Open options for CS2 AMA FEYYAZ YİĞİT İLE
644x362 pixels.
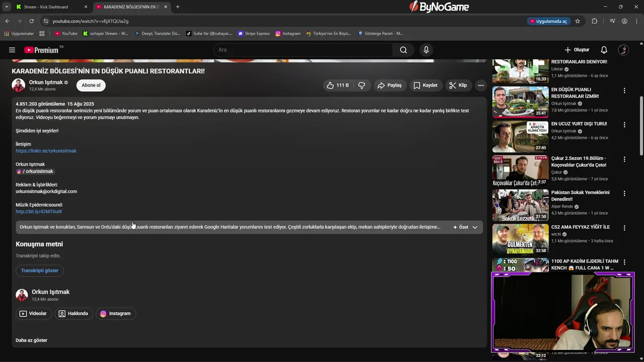pyautogui.click(x=624, y=228)
